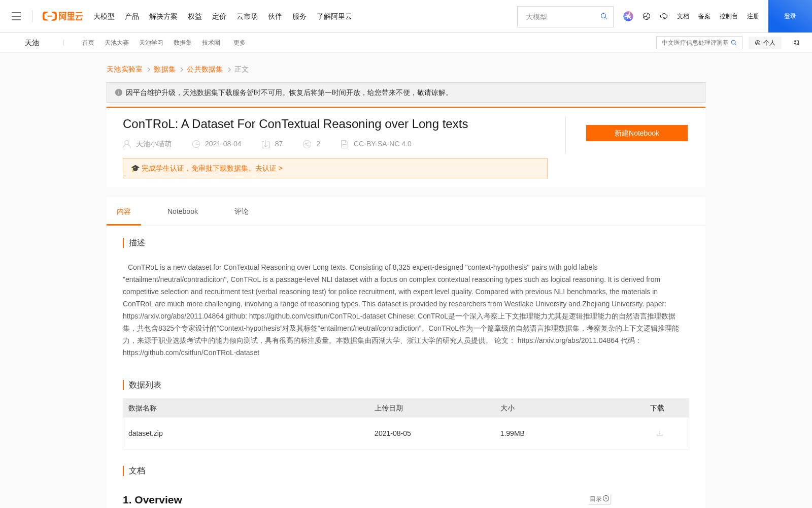Click the dataset.zip file name

(x=146, y=433)
